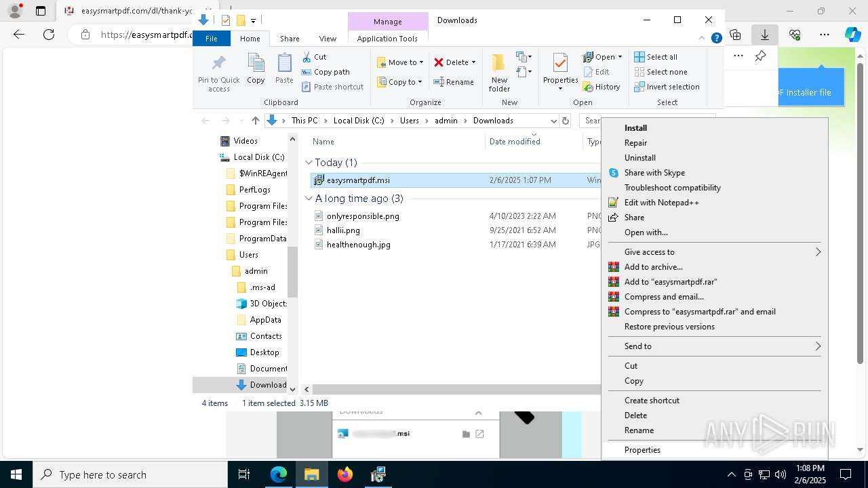Open the Copy to dropdown
This screenshot has width=868, height=488.
point(400,82)
